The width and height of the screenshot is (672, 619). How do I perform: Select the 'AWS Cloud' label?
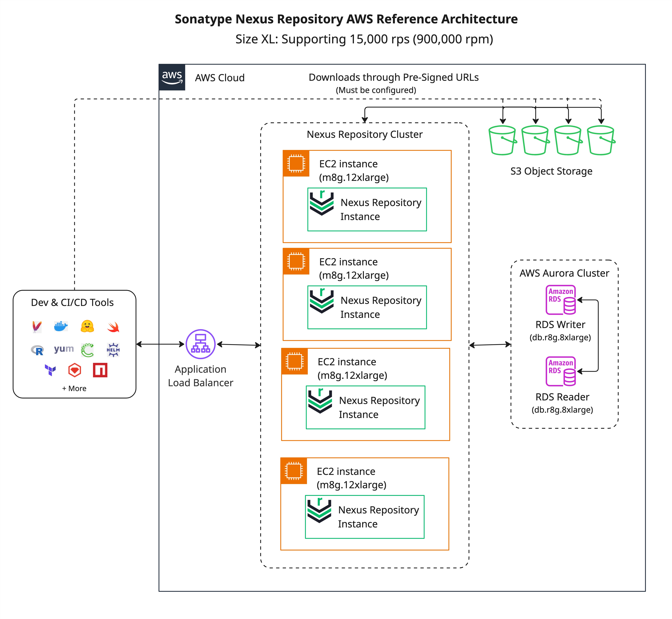(x=220, y=78)
